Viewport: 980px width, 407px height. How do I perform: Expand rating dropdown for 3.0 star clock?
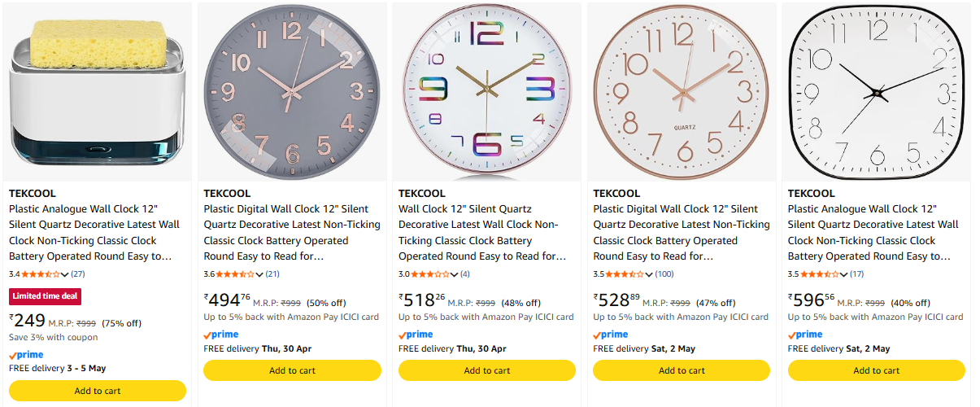tap(455, 274)
